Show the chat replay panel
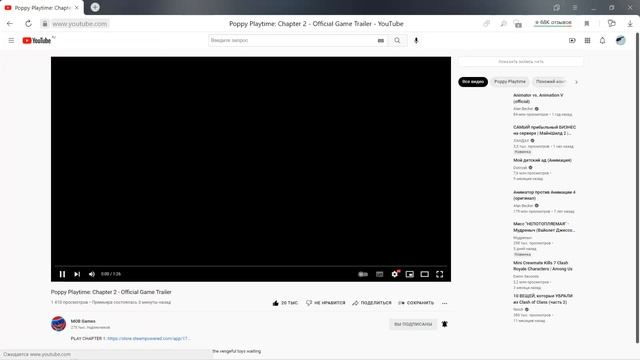Screen dimensions: 640x360 521,62
